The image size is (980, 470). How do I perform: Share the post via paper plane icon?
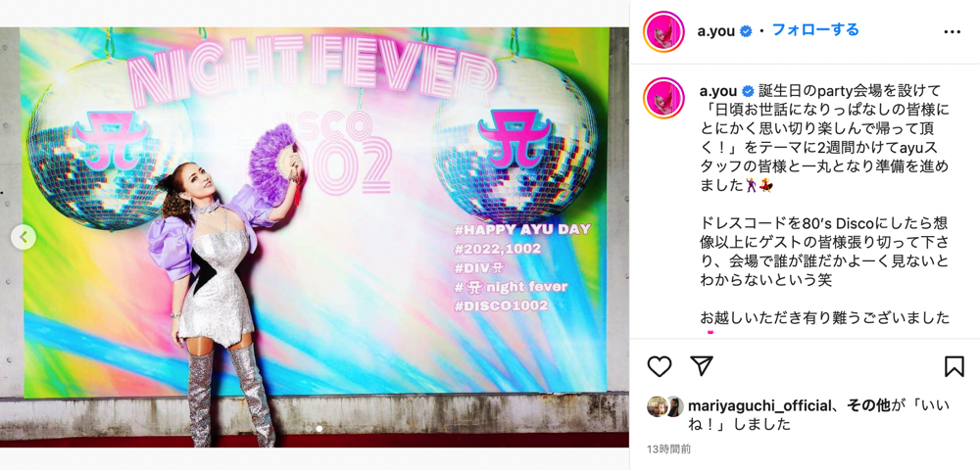point(702,366)
